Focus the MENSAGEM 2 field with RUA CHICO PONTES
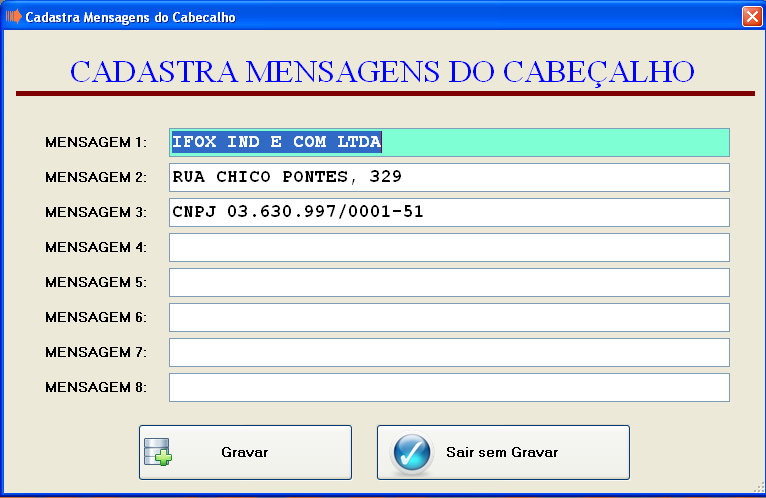This screenshot has height=498, width=766. (x=449, y=177)
